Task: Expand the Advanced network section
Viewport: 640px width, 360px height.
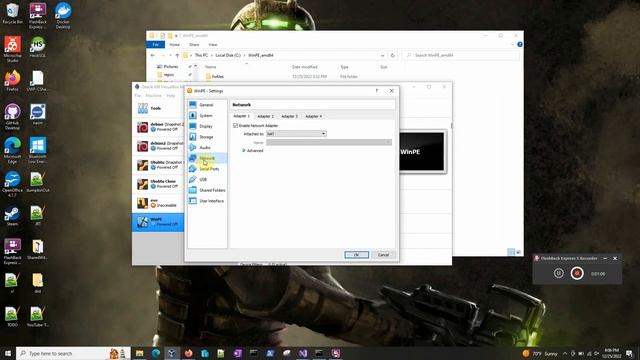Action: 253,151
